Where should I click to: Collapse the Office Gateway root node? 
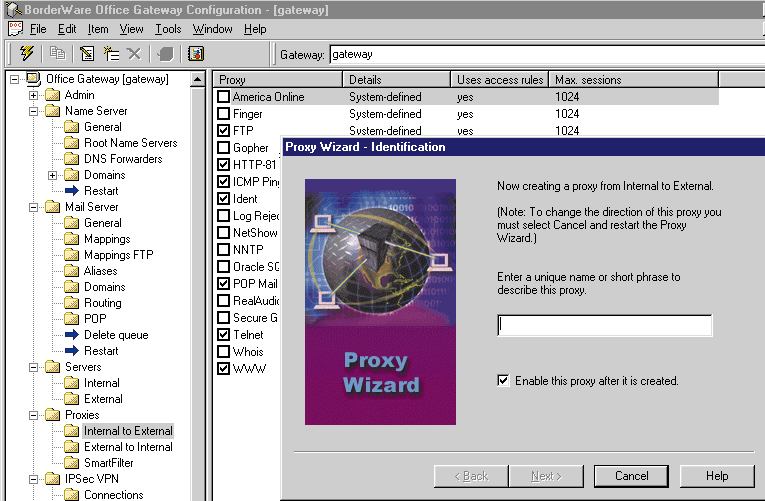pyautogui.click(x=14, y=79)
